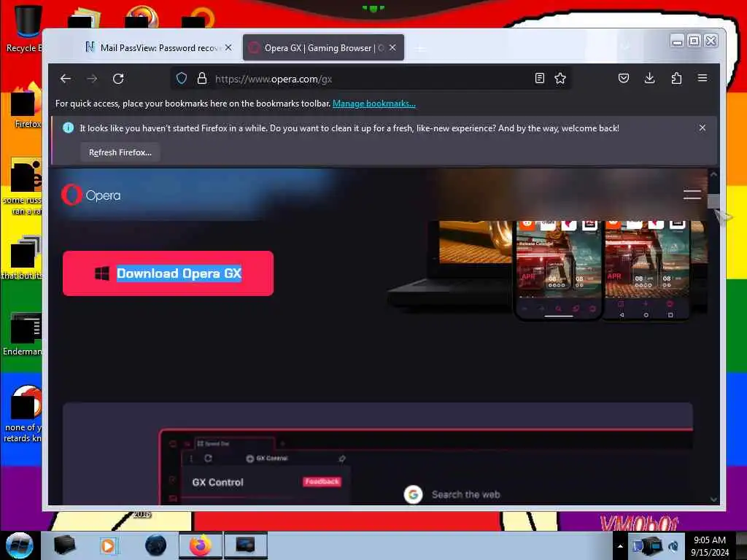Bookmark this page with the star

click(560, 78)
